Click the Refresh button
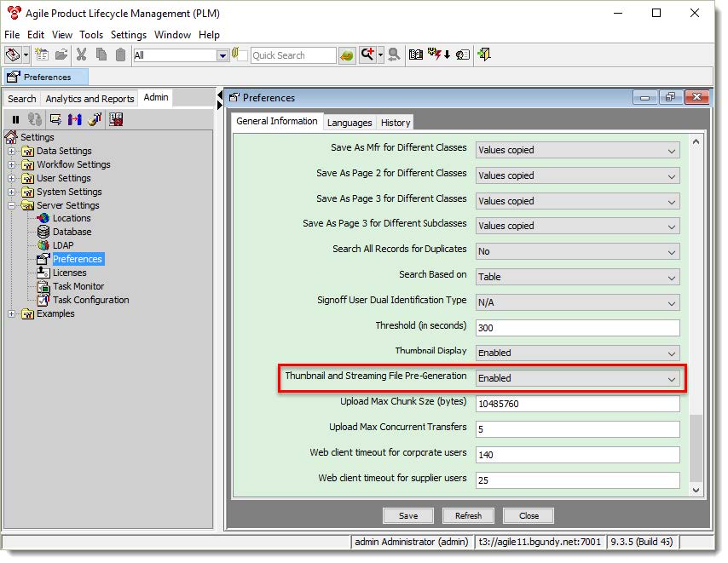 (x=468, y=515)
